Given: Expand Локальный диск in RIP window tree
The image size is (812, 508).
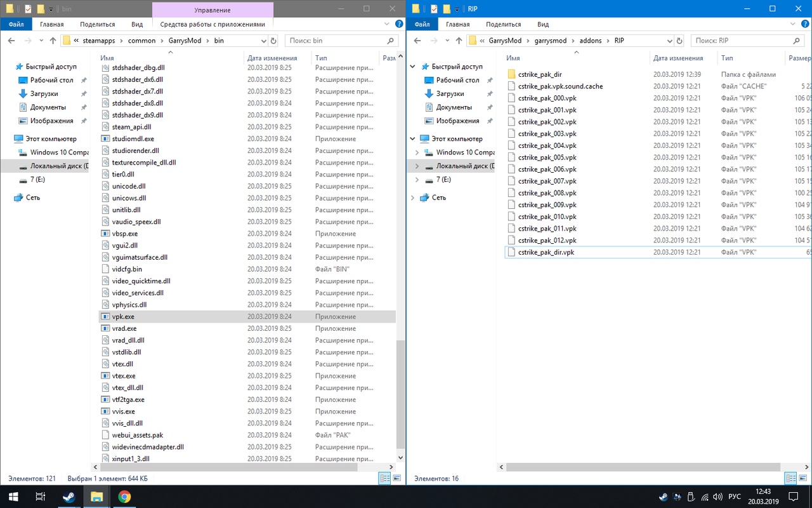Looking at the screenshot, I should [x=417, y=166].
